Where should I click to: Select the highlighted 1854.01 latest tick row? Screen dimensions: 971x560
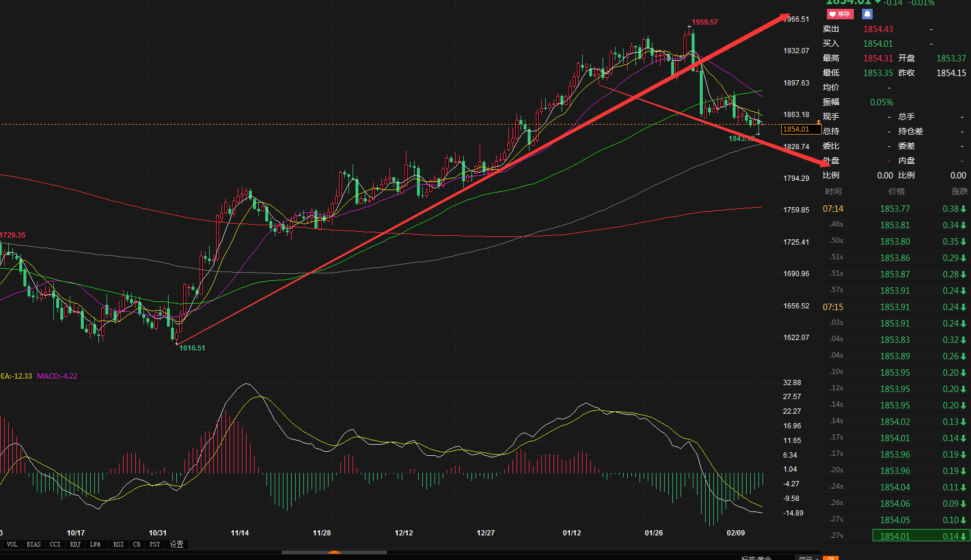pyautogui.click(x=921, y=536)
